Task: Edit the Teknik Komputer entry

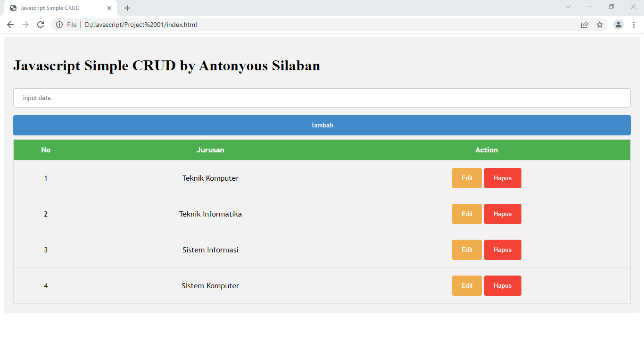Action: (466, 178)
